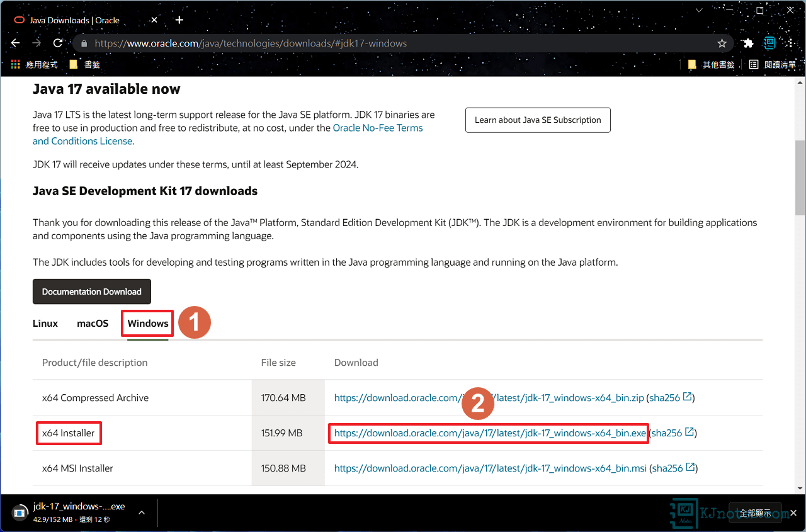The image size is (806, 532).
Task: Open sha256 checksum for the zip archive
Action: (x=670, y=398)
